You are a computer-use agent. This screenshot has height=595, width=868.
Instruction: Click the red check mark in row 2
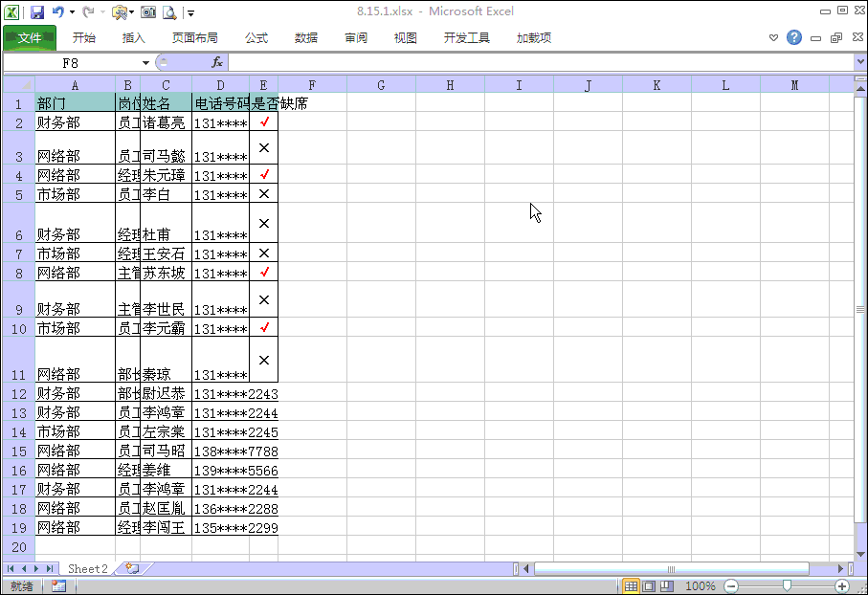click(x=264, y=121)
